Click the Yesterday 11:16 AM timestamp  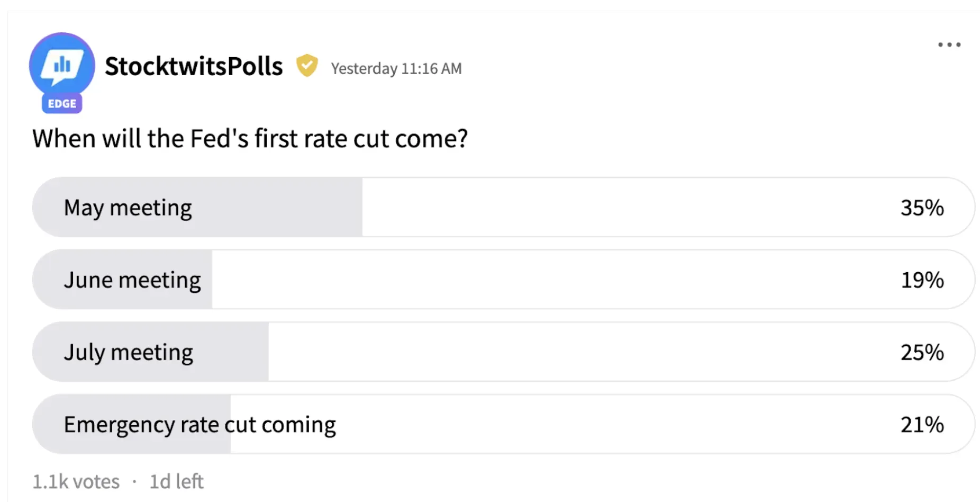(396, 69)
